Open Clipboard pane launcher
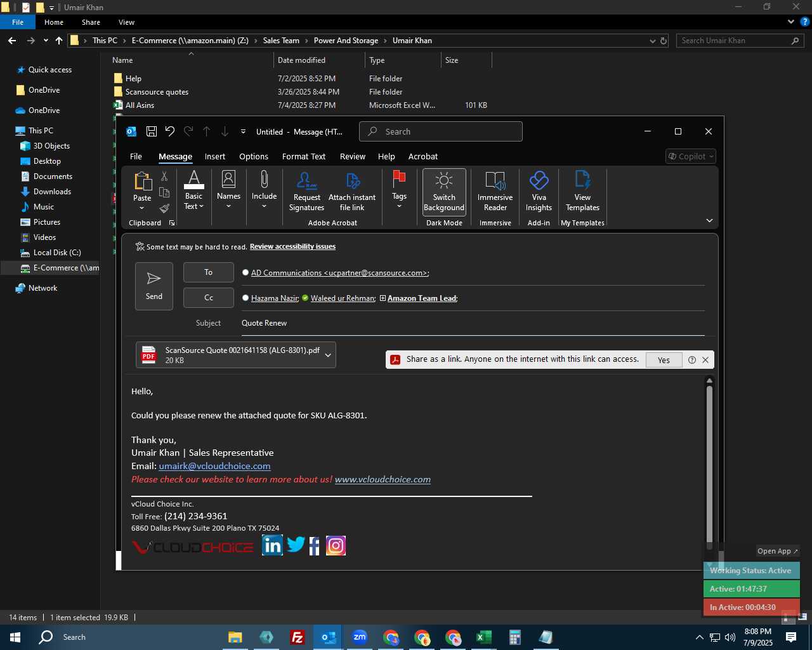The height and width of the screenshot is (650, 812). pyautogui.click(x=172, y=223)
